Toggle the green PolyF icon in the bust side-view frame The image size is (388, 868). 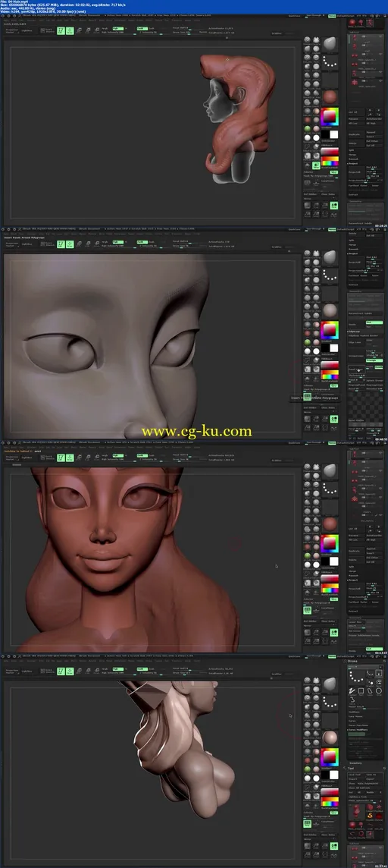pos(308,824)
